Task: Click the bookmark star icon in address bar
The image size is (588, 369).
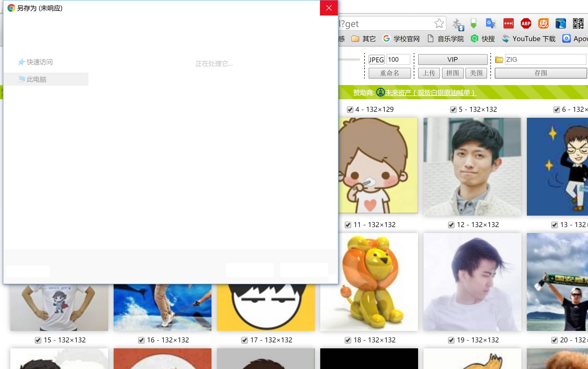Action: [x=439, y=24]
